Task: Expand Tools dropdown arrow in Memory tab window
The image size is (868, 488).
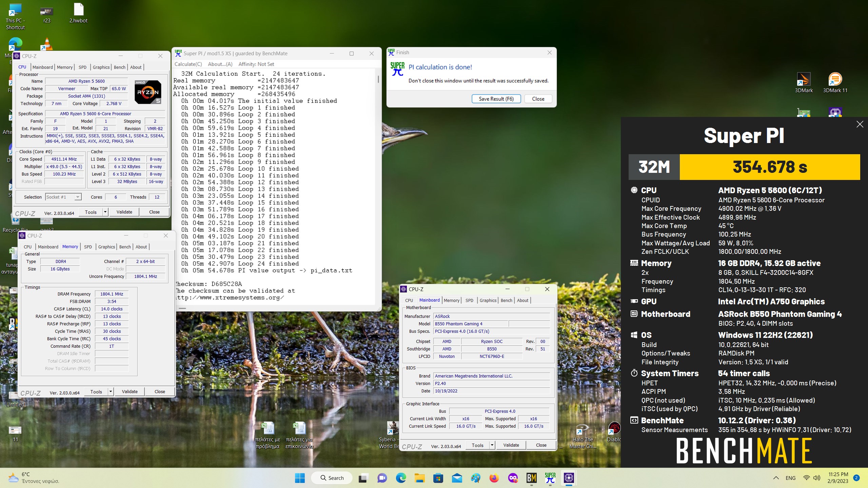Action: pos(111,392)
